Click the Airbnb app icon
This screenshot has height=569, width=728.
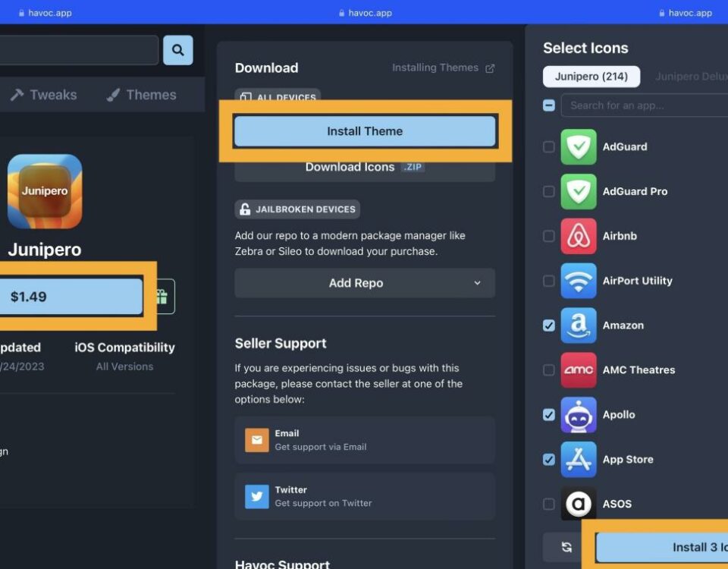pos(579,236)
